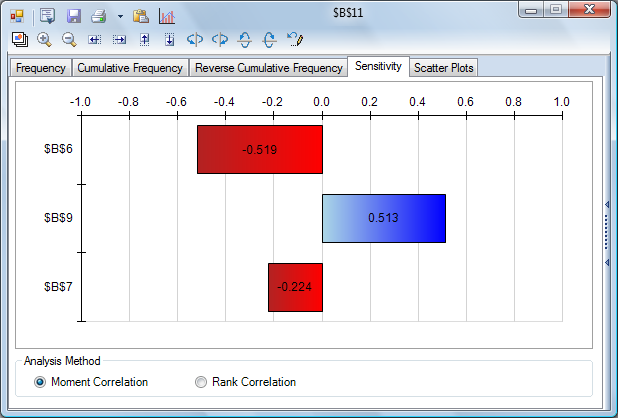Open the print options dropdown arrow

tap(120, 17)
